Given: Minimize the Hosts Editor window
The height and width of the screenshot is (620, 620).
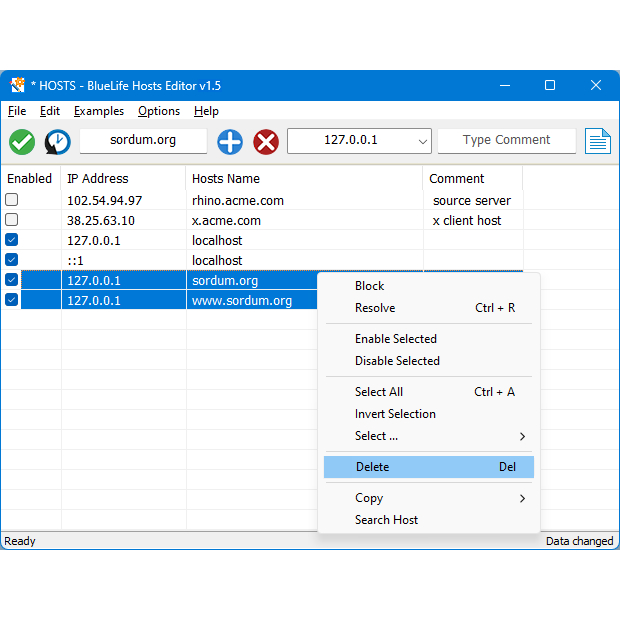Looking at the screenshot, I should [505, 85].
